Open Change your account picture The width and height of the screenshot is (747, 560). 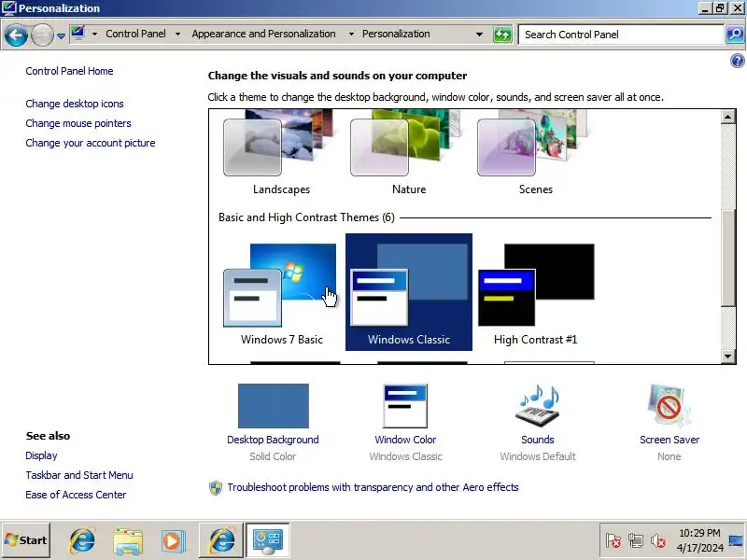(90, 143)
